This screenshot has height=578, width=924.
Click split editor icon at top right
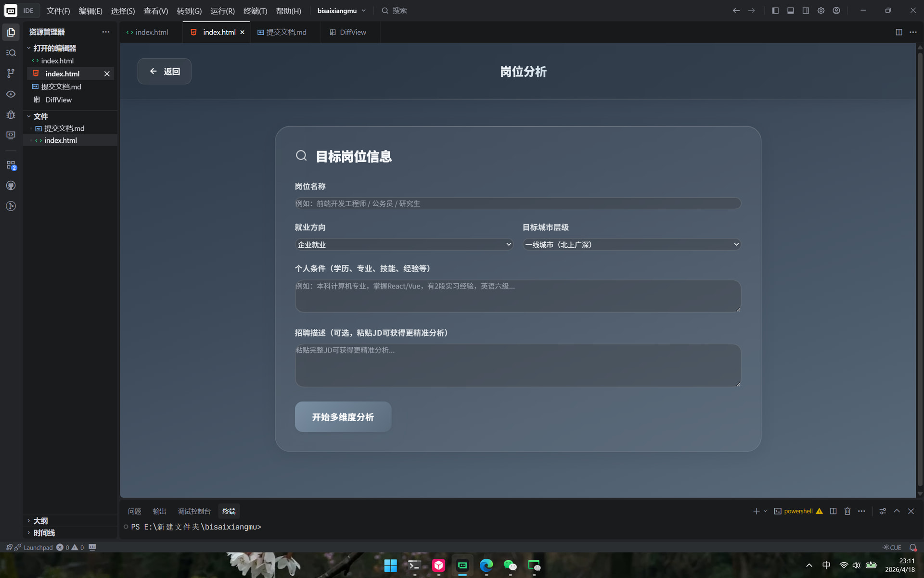pyautogui.click(x=898, y=32)
